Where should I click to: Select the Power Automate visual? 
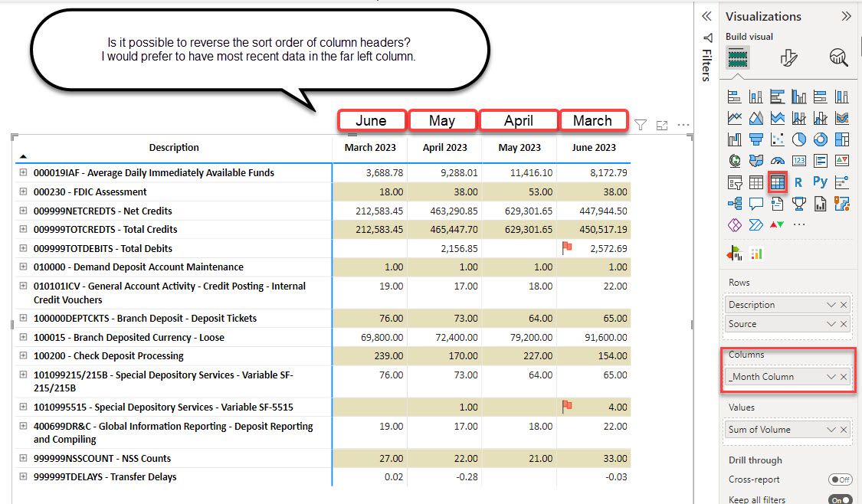coord(756,224)
